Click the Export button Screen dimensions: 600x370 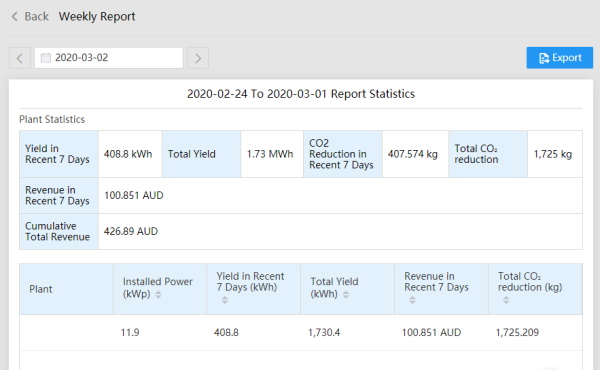[560, 58]
